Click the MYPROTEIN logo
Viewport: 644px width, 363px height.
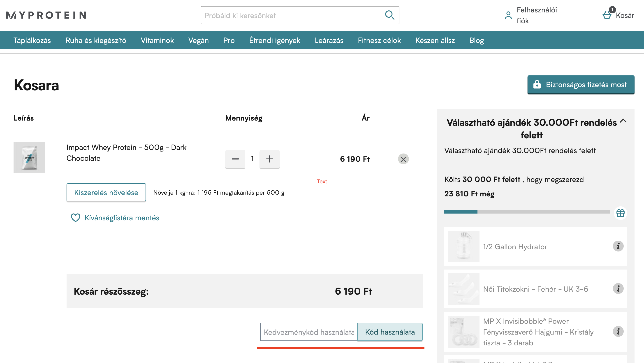click(46, 15)
